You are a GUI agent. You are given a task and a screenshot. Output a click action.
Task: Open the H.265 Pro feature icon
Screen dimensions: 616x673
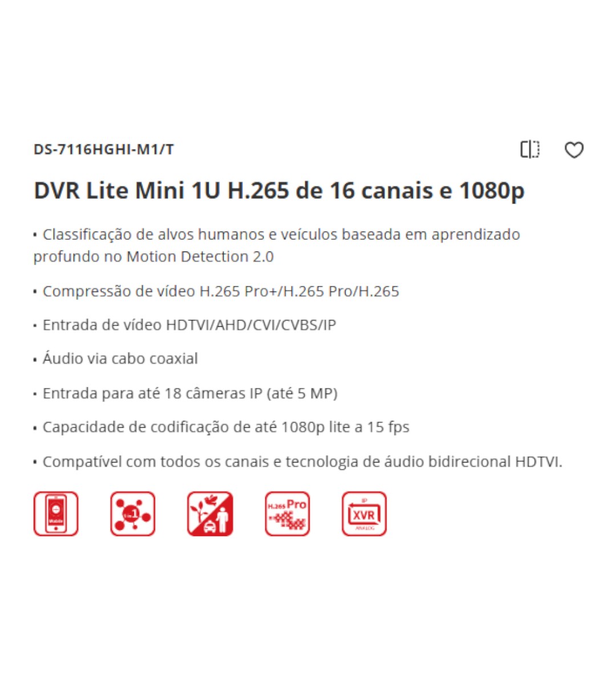[287, 514]
